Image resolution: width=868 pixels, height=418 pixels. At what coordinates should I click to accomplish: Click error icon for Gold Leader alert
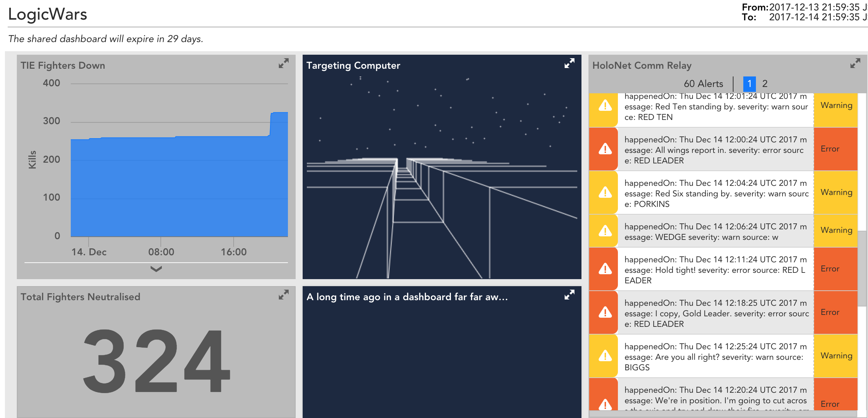pos(605,312)
